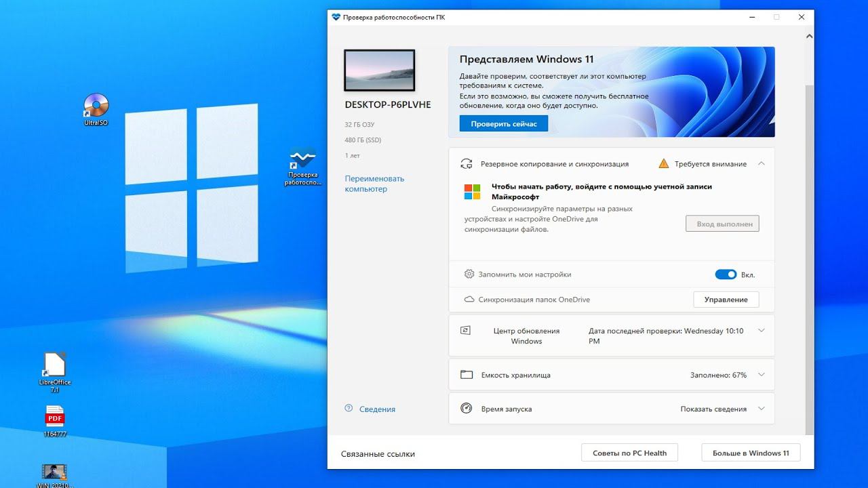The height and width of the screenshot is (488, 868).
Task: Open the Сведения link
Action: tap(377, 409)
